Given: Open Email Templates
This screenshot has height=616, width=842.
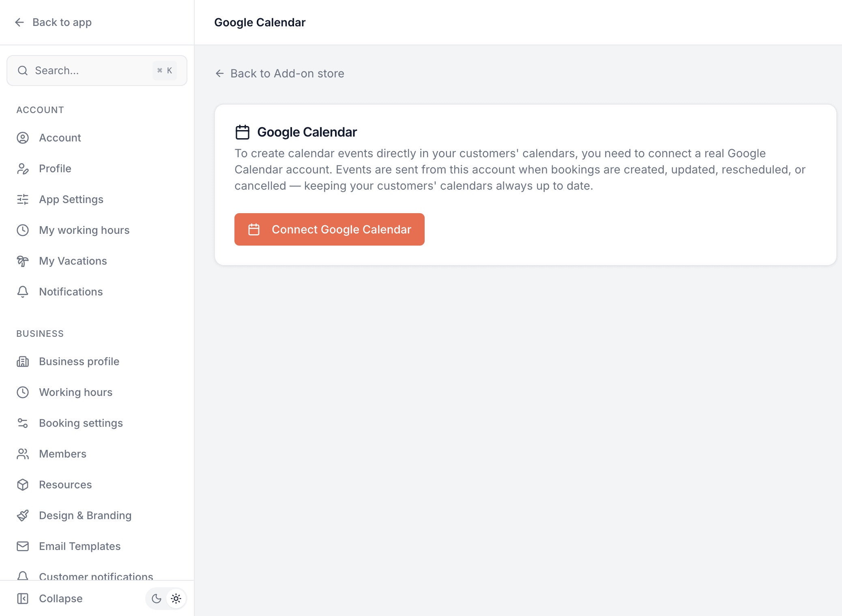Looking at the screenshot, I should [97, 546].
